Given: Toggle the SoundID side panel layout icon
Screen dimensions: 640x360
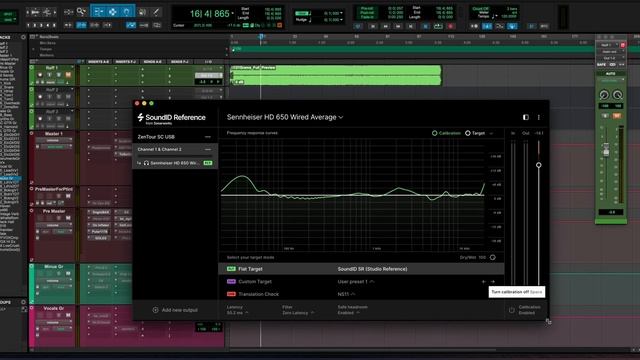Looking at the screenshot, I should pyautogui.click(x=526, y=117).
